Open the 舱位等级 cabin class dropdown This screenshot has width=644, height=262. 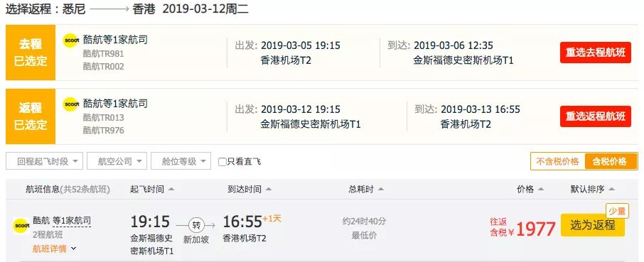pyautogui.click(x=181, y=161)
